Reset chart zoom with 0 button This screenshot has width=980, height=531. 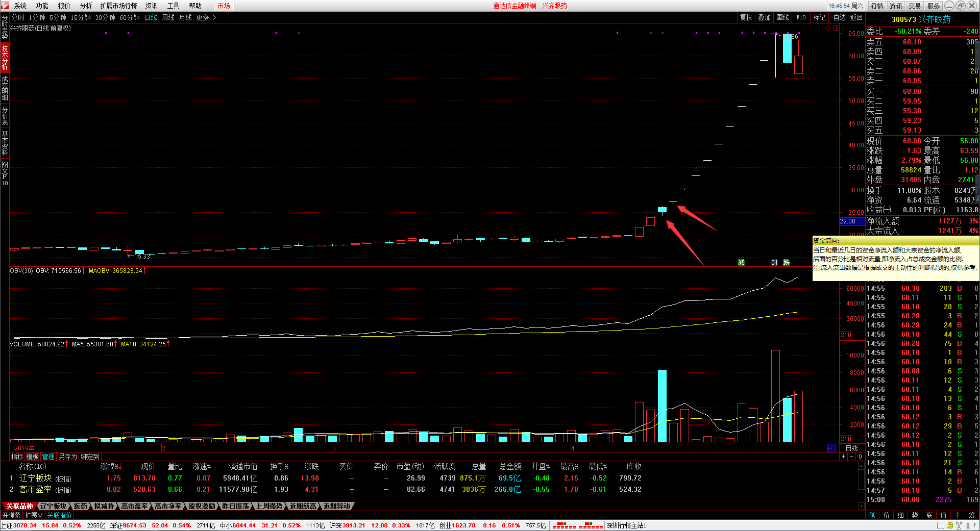860,457
